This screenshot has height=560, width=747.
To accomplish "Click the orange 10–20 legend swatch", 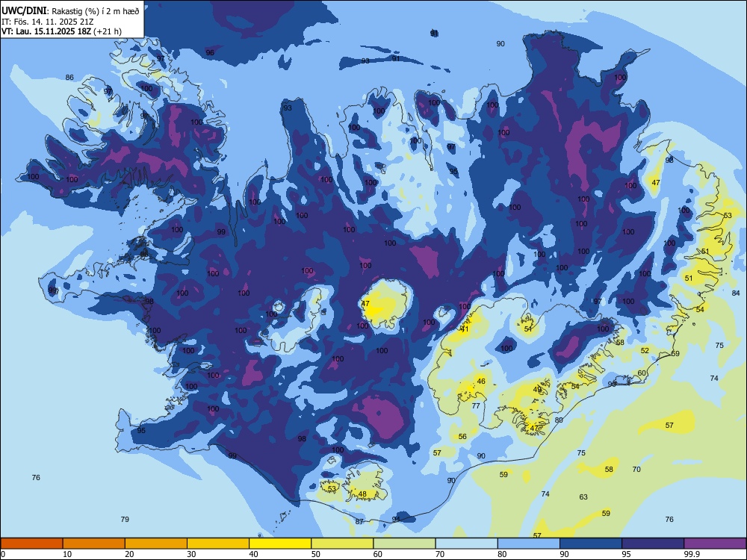I will click(x=94, y=544).
